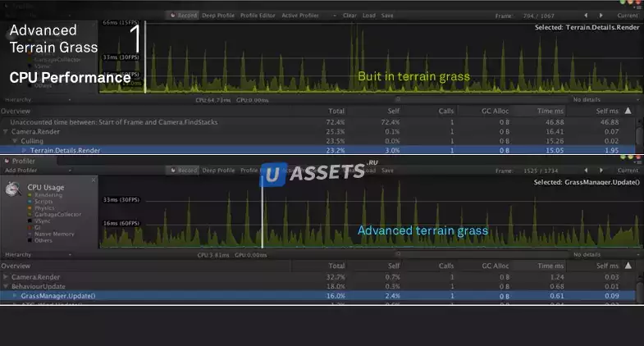Expand the Terrain.Details.Render row
The image size is (644, 346).
[25, 150]
